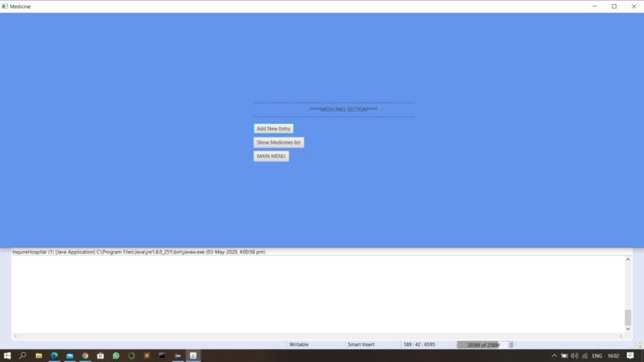This screenshot has width=644, height=362.
Task: Open the network Wi-Fi tray icon
Action: click(x=585, y=356)
